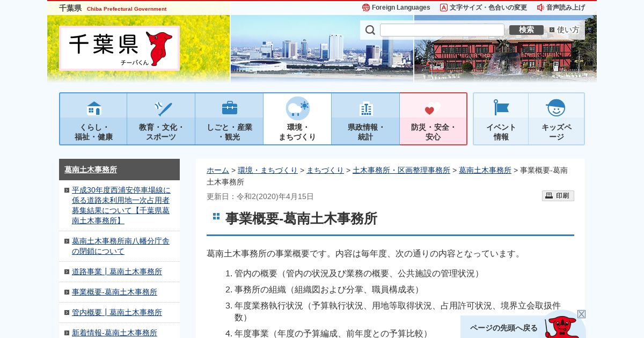Click the arrow icon beside 使い方
Image resolution: width=644 pixels, height=338 pixels.
pyautogui.click(x=552, y=30)
